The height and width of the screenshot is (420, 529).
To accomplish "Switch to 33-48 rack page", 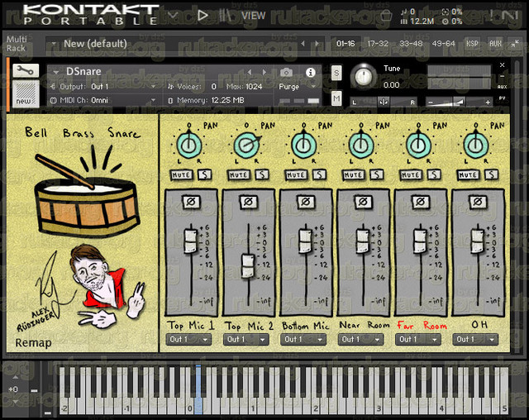I will click(x=411, y=44).
